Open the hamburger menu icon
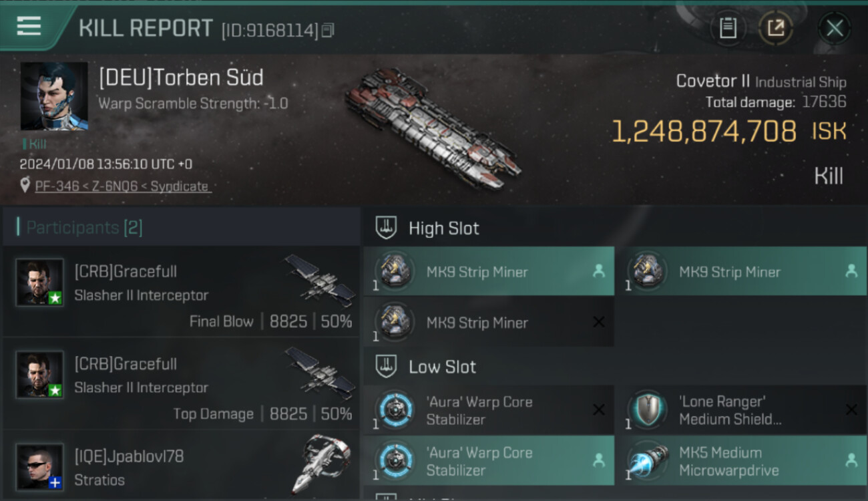The width and height of the screenshot is (868, 501). pyautogui.click(x=29, y=26)
